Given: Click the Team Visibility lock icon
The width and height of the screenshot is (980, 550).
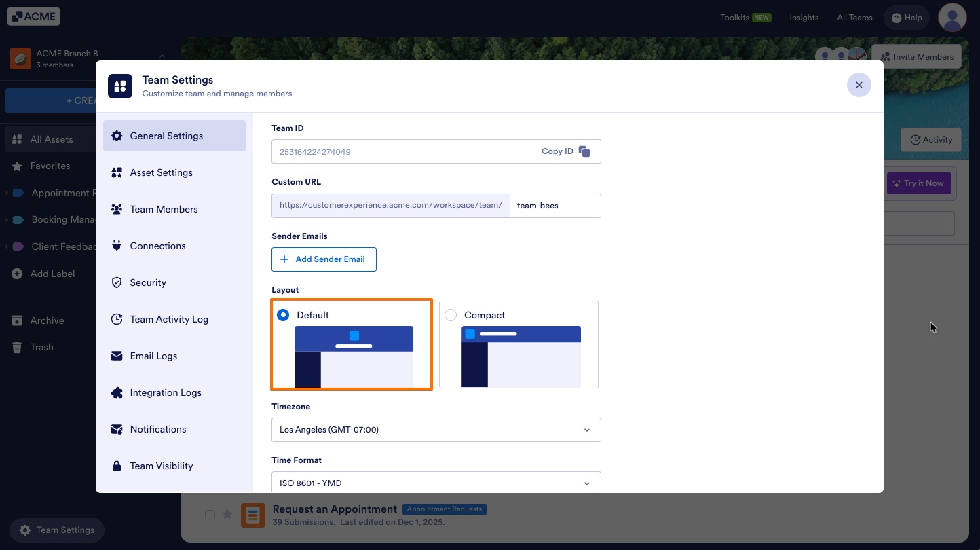Looking at the screenshot, I should pos(117,466).
